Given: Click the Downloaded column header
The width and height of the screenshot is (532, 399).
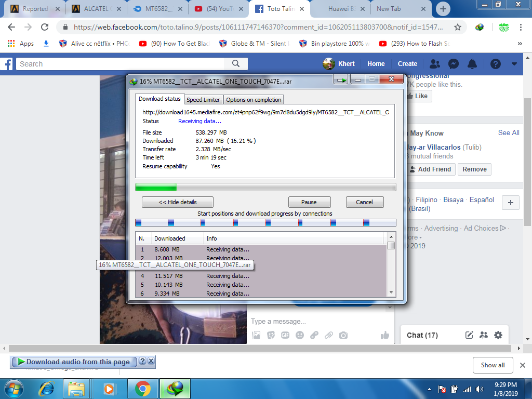Looking at the screenshot, I should click(x=177, y=238).
